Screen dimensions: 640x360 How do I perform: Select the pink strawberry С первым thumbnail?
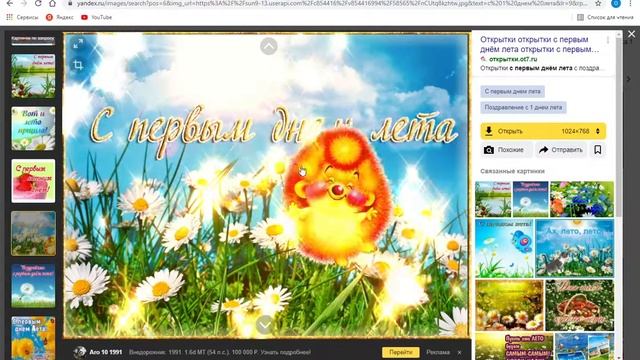tap(33, 181)
